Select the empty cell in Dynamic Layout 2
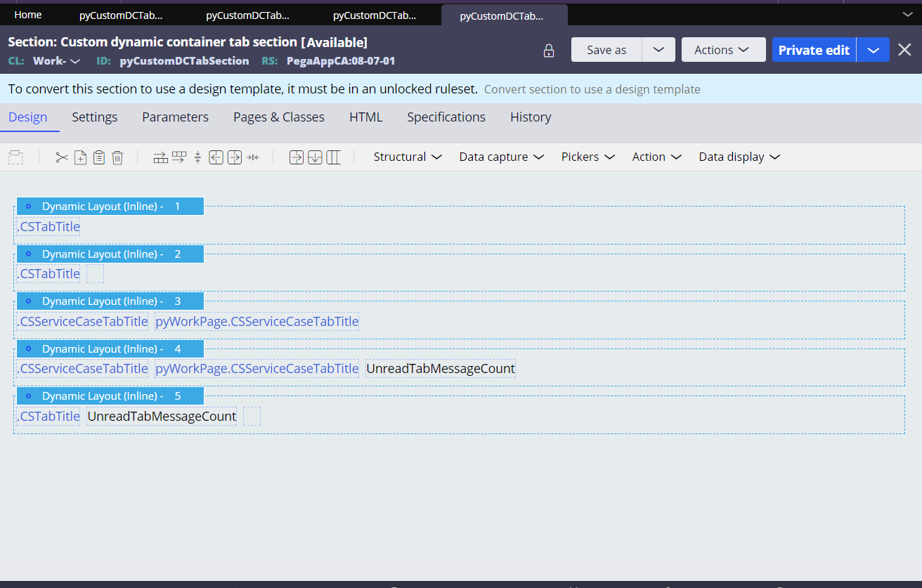 coord(96,273)
